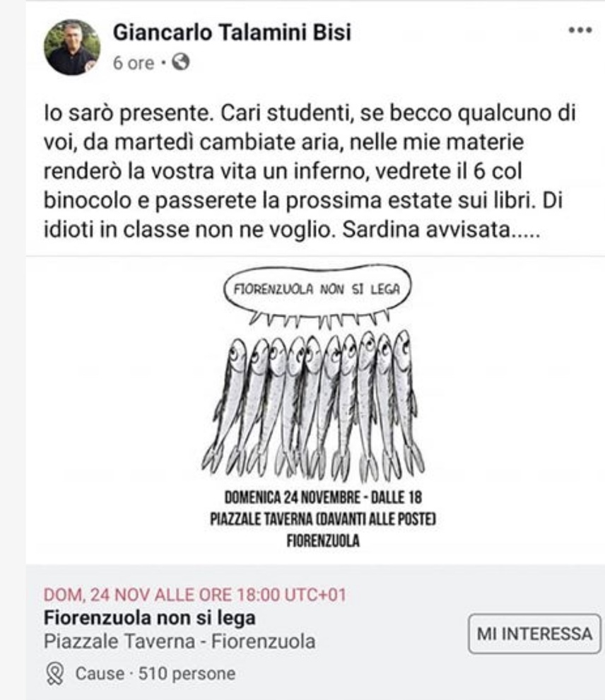The image size is (605, 700).
Task: Click the globe public-audience icon
Action: click(181, 62)
